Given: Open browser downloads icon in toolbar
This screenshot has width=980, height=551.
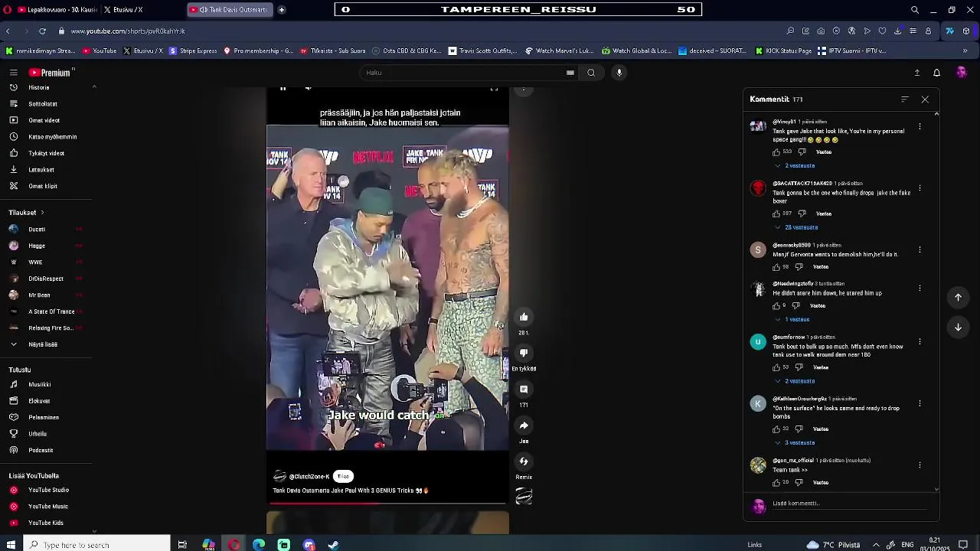Looking at the screenshot, I should 897,31.
